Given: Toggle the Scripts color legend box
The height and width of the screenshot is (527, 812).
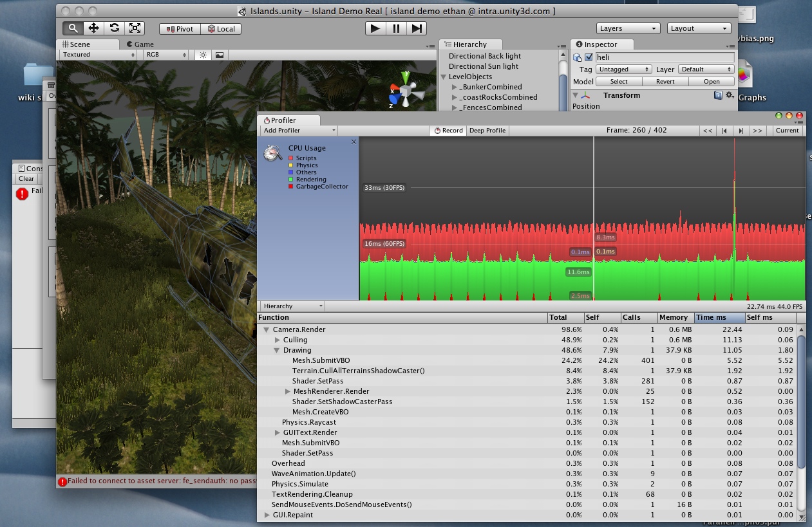Looking at the screenshot, I should coord(291,158).
